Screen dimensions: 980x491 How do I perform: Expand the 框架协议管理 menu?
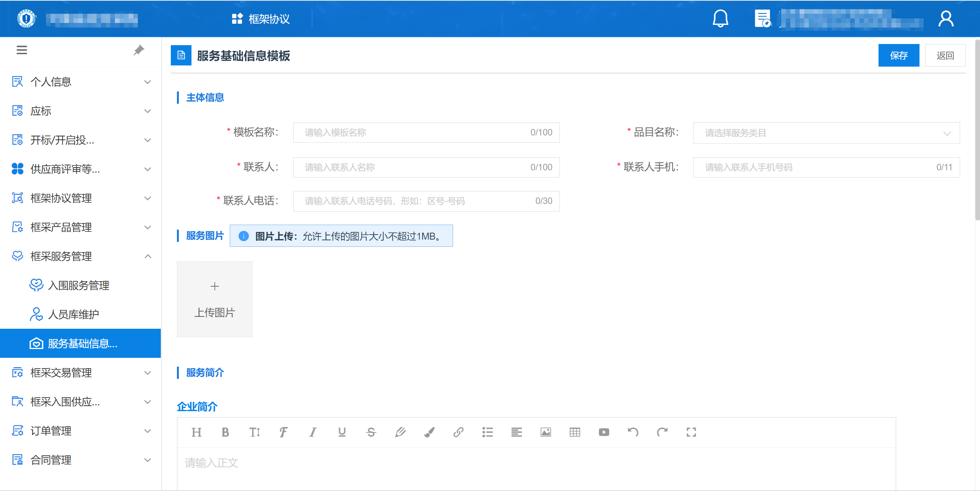80,198
